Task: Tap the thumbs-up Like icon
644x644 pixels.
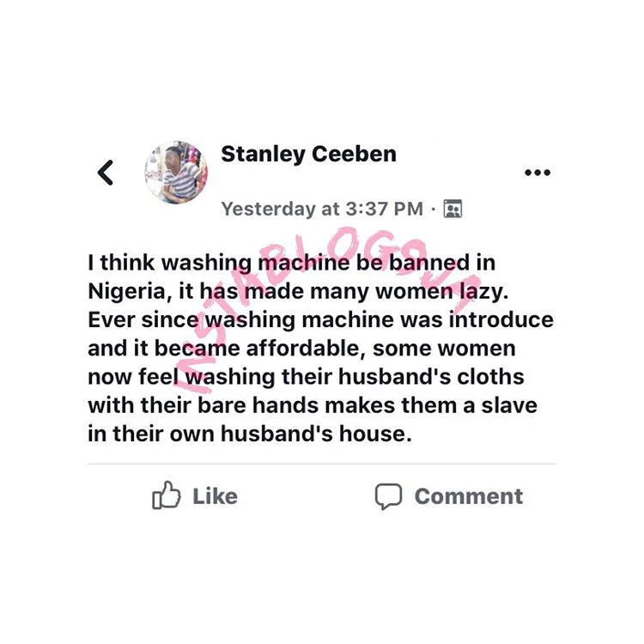Action: tap(166, 495)
